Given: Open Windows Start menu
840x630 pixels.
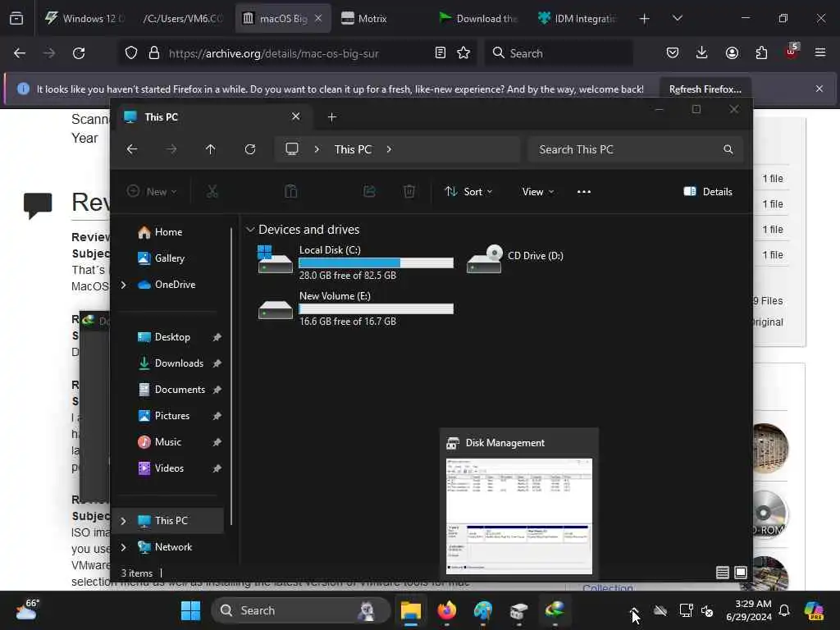Looking at the screenshot, I should click(x=190, y=610).
